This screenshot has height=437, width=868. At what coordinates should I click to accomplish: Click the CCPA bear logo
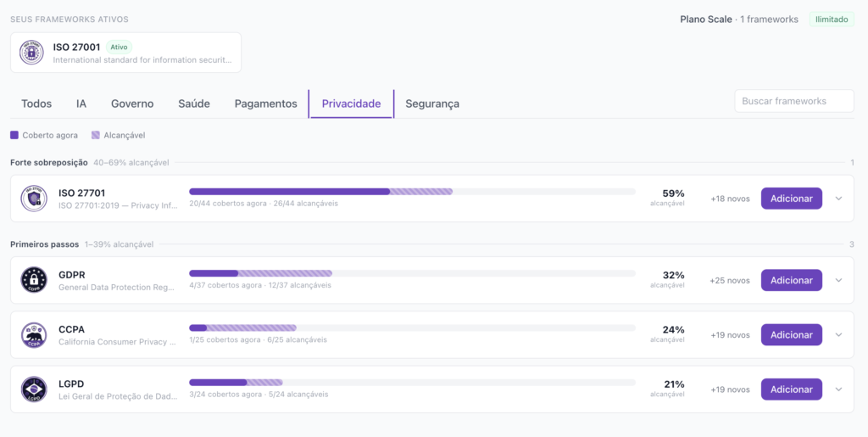pyautogui.click(x=34, y=334)
